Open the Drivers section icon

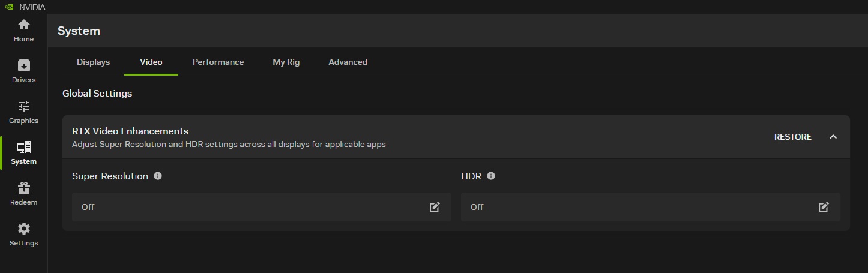[x=24, y=65]
